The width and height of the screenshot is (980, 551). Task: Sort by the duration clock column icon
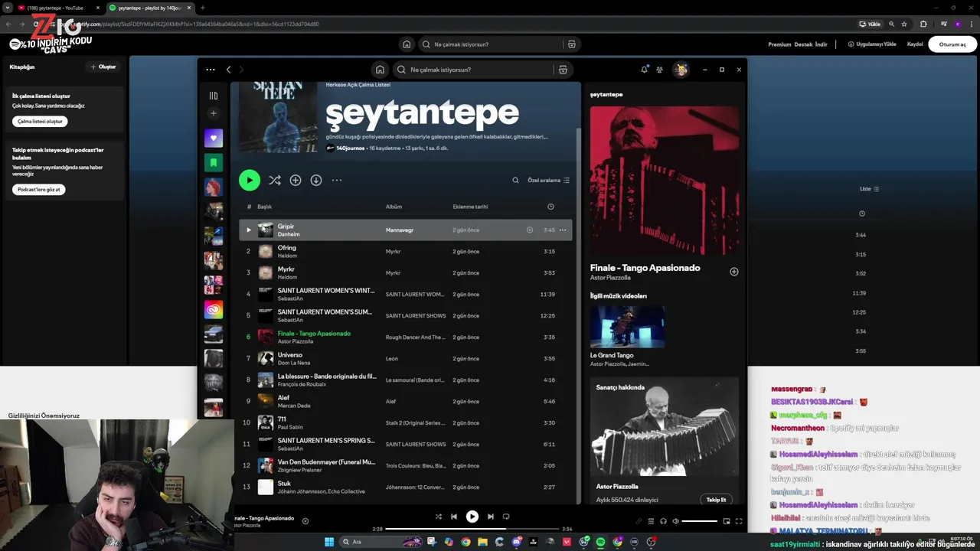pos(551,207)
